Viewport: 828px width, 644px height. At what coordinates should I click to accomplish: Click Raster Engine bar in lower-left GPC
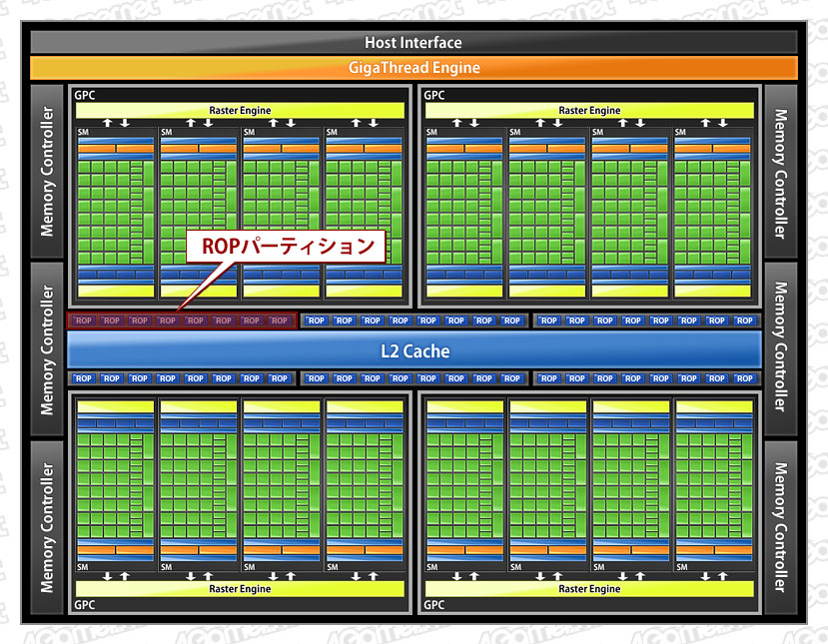240,588
